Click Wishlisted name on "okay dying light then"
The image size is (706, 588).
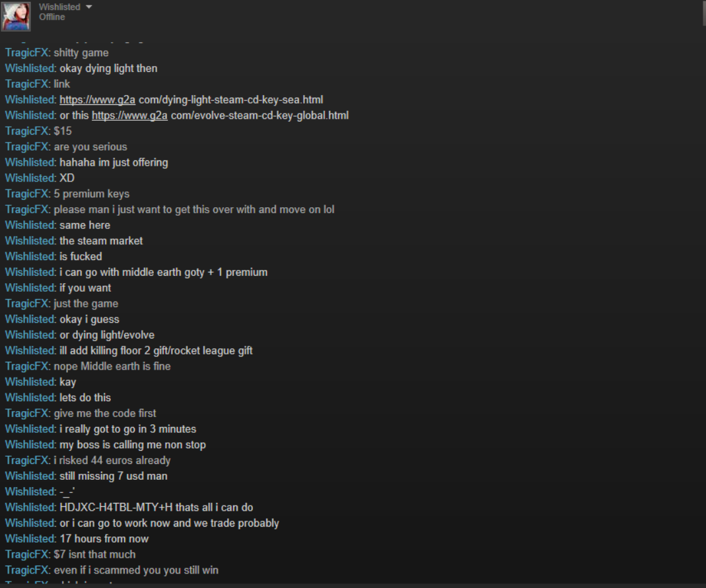tap(30, 69)
